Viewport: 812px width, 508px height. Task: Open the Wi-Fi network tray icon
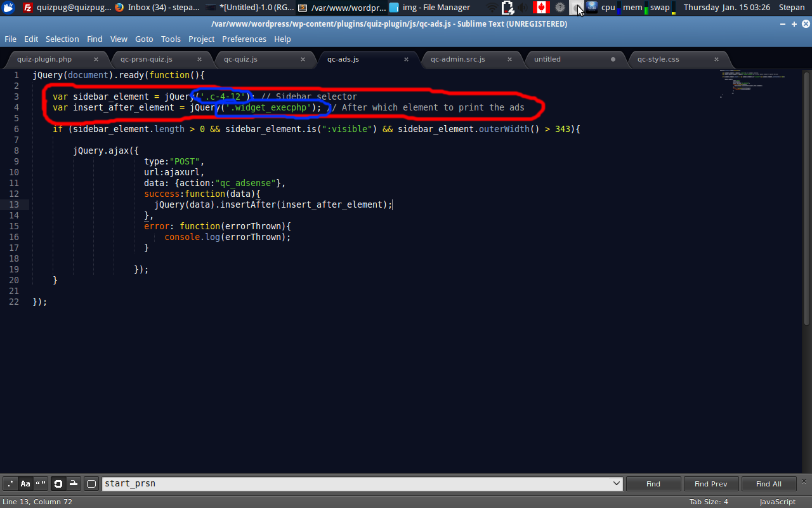[492, 8]
